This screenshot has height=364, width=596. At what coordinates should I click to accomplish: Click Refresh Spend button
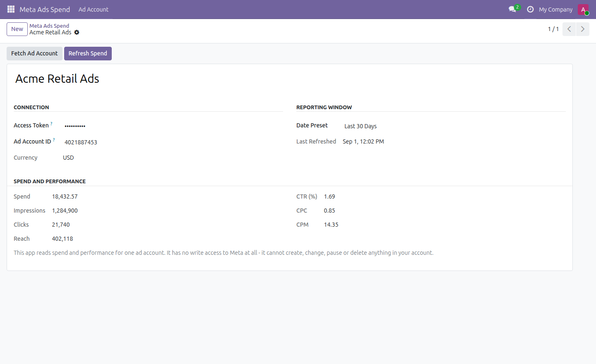[x=88, y=53]
